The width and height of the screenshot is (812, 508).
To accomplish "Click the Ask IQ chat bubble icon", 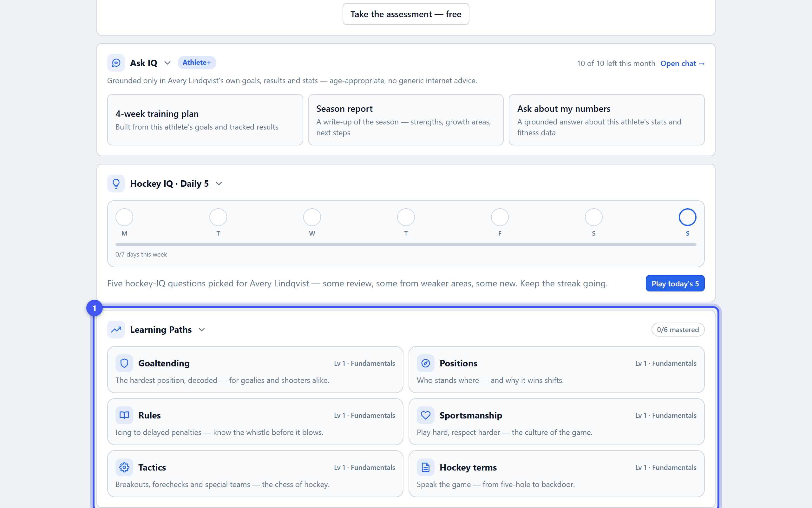I will tap(116, 63).
